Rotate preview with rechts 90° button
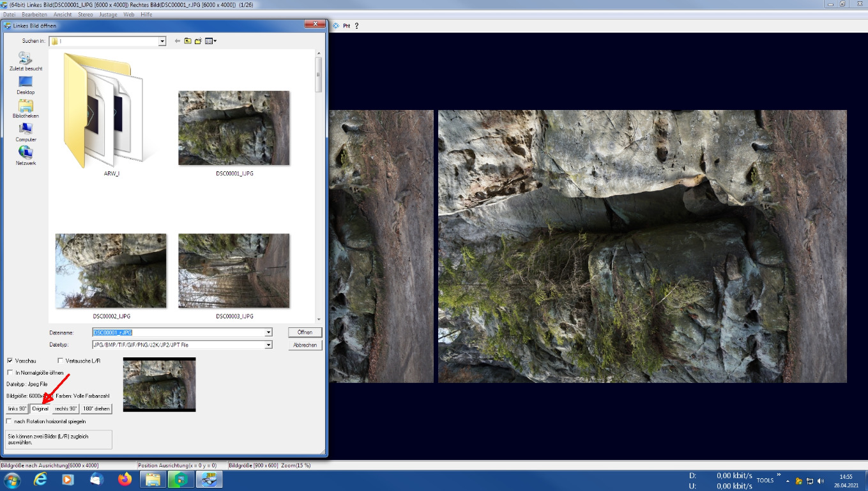This screenshot has width=868, height=491. coord(66,409)
